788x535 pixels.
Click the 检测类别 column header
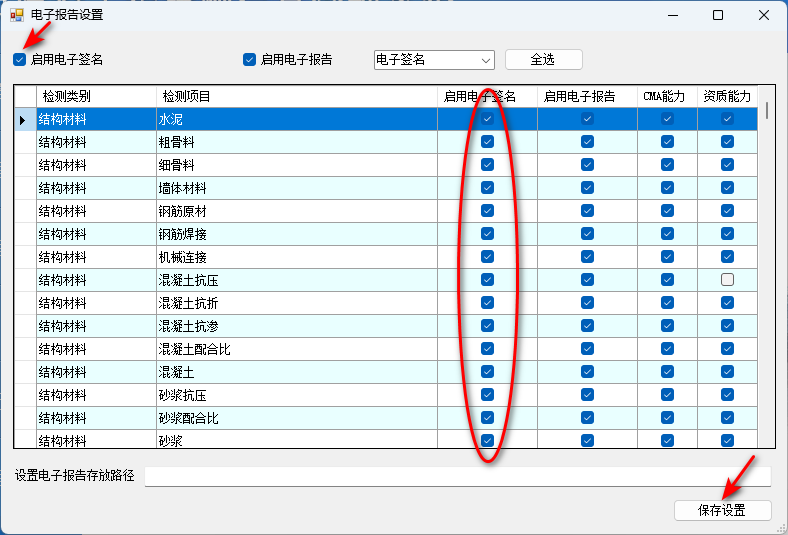[x=96, y=96]
